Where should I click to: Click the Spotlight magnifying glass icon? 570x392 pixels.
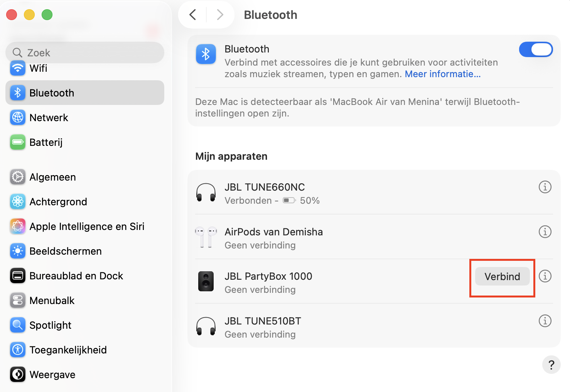17,325
